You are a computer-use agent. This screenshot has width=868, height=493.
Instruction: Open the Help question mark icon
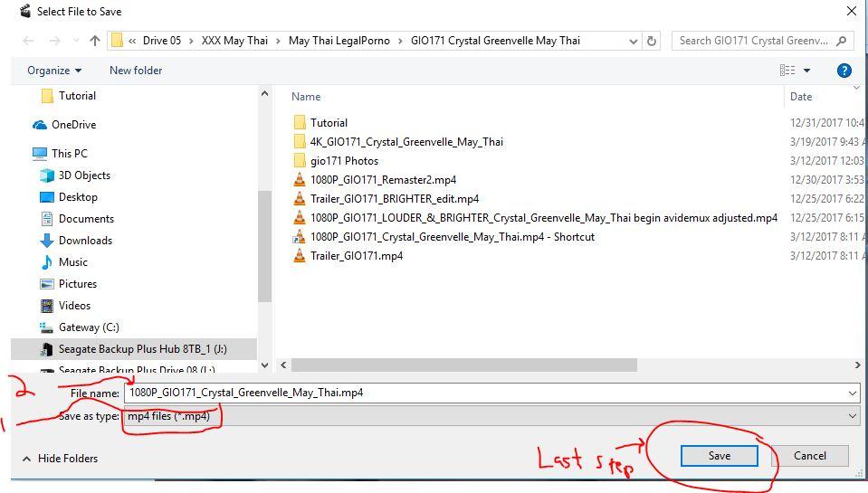tap(844, 71)
